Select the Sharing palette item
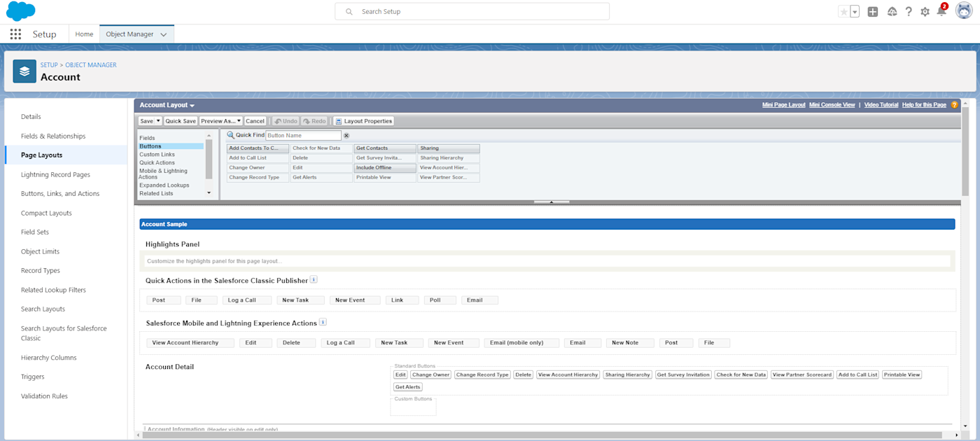980x441 pixels. pyautogui.click(x=449, y=148)
